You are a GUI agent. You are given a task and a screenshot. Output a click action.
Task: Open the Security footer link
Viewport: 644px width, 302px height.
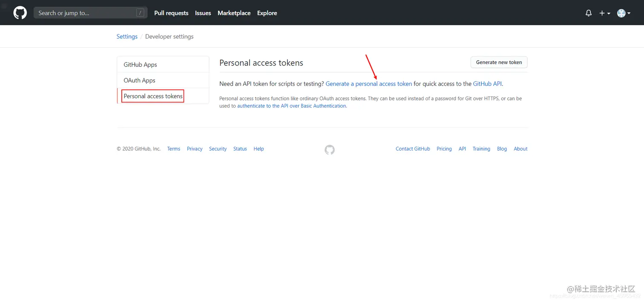click(x=218, y=149)
